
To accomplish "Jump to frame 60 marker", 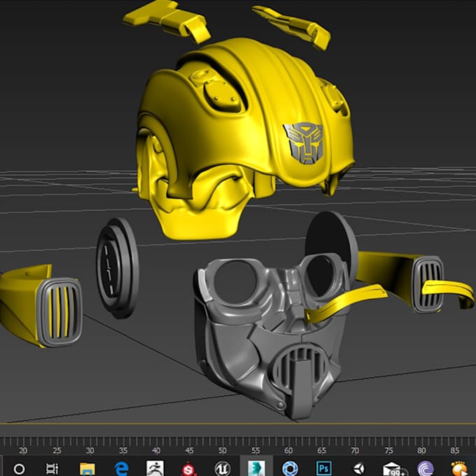I will [x=288, y=451].
